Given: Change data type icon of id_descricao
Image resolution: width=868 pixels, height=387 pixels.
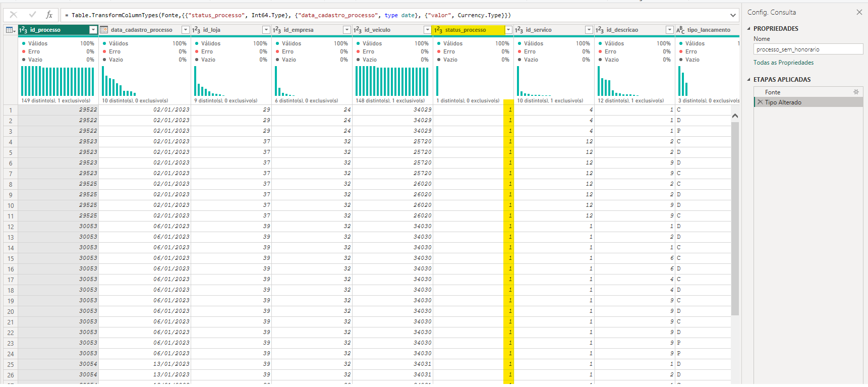Looking at the screenshot, I should tap(600, 30).
